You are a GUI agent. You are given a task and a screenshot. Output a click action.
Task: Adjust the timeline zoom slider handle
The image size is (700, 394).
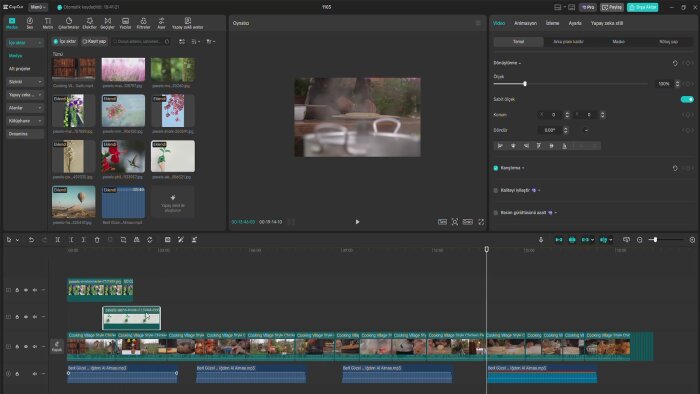[x=655, y=240]
